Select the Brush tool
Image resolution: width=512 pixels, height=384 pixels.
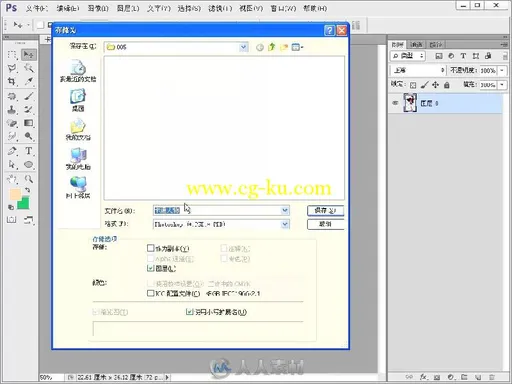(29, 96)
